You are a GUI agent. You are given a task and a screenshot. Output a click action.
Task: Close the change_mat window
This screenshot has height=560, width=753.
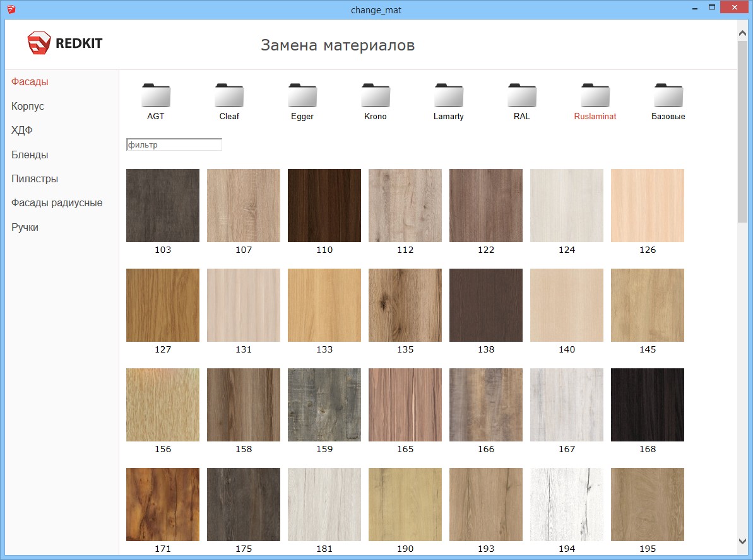[x=735, y=7]
